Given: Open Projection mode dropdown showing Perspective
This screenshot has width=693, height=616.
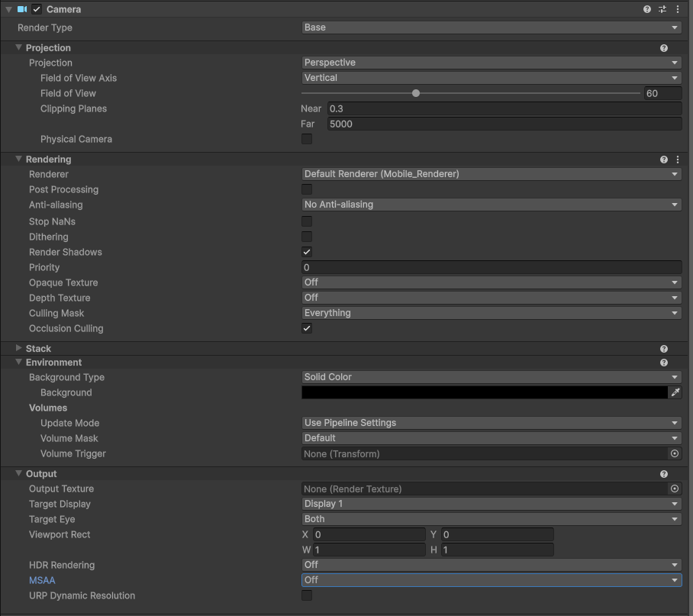Looking at the screenshot, I should 492,63.
